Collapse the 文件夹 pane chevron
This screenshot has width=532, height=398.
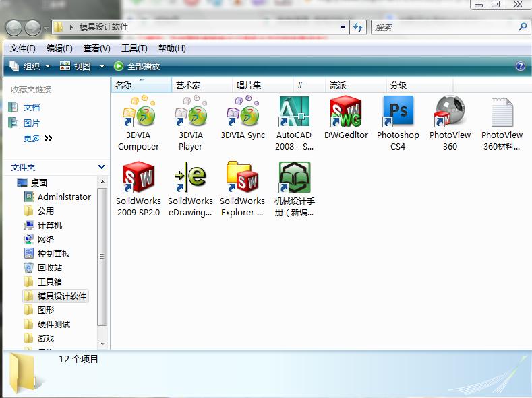101,167
